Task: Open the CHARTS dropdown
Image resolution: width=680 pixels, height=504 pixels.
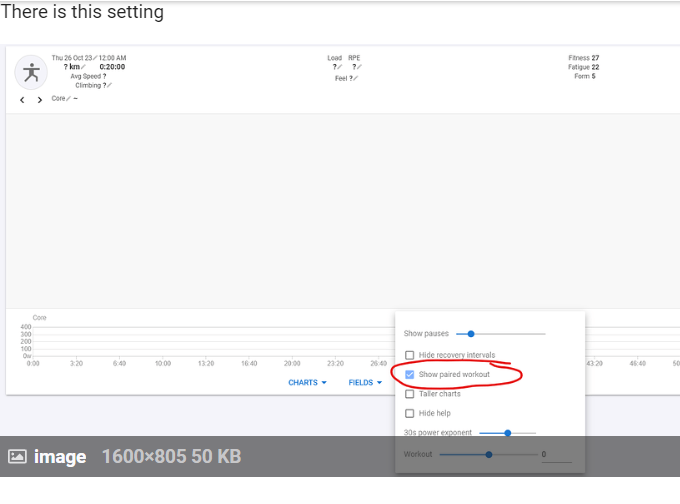Action: click(307, 383)
